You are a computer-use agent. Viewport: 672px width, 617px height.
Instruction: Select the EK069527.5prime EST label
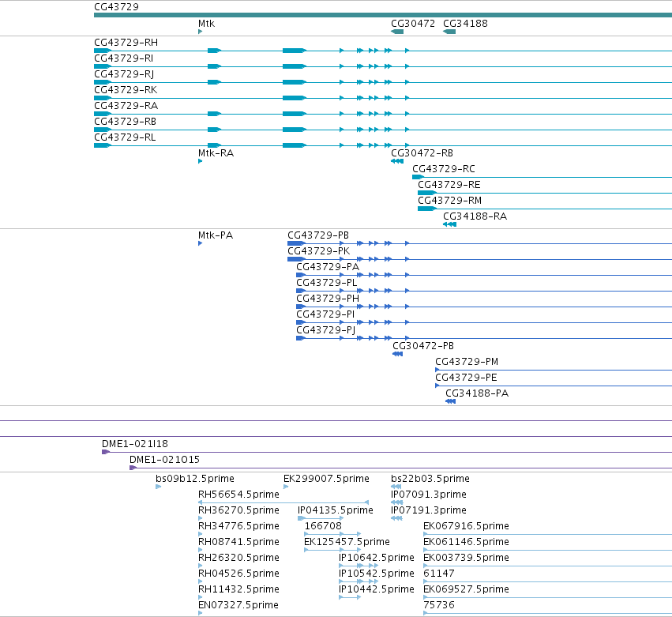[x=466, y=590]
